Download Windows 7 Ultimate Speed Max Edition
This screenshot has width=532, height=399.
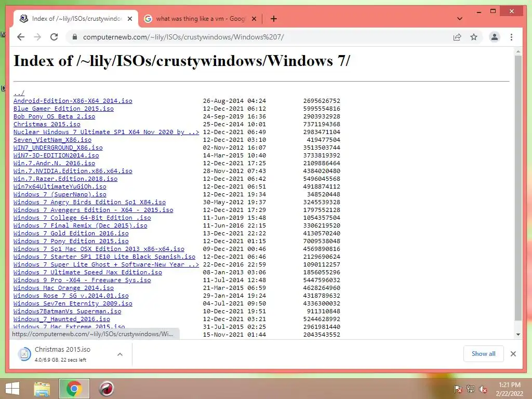[x=87, y=272]
